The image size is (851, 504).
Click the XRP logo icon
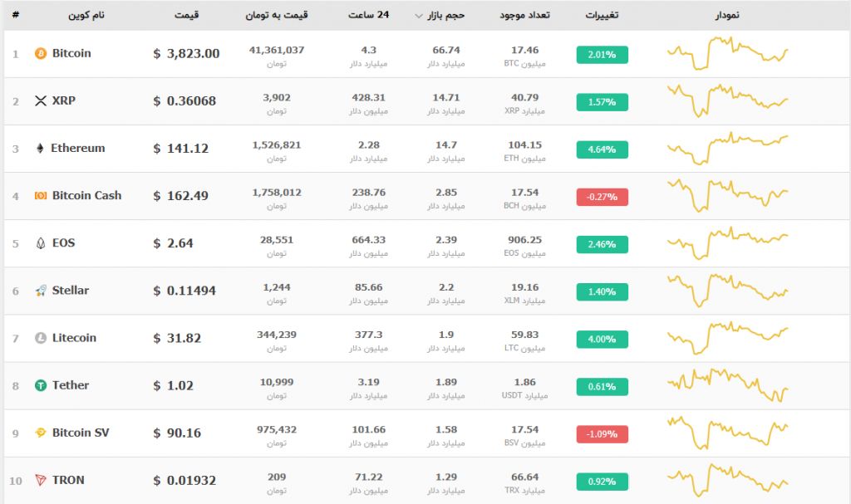point(40,101)
